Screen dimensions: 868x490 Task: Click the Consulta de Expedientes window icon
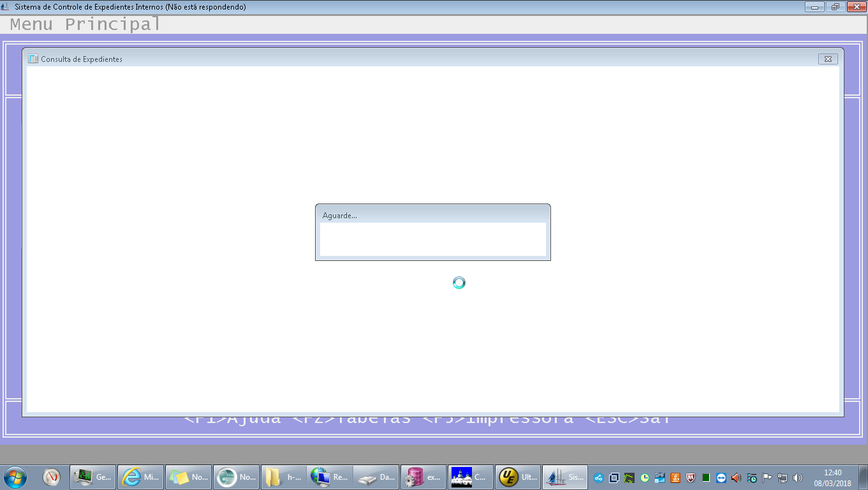coord(33,59)
